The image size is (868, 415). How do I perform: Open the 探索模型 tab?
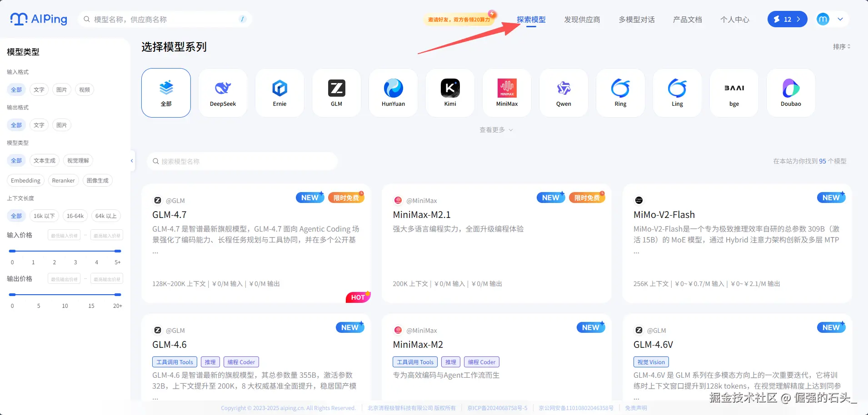point(531,20)
